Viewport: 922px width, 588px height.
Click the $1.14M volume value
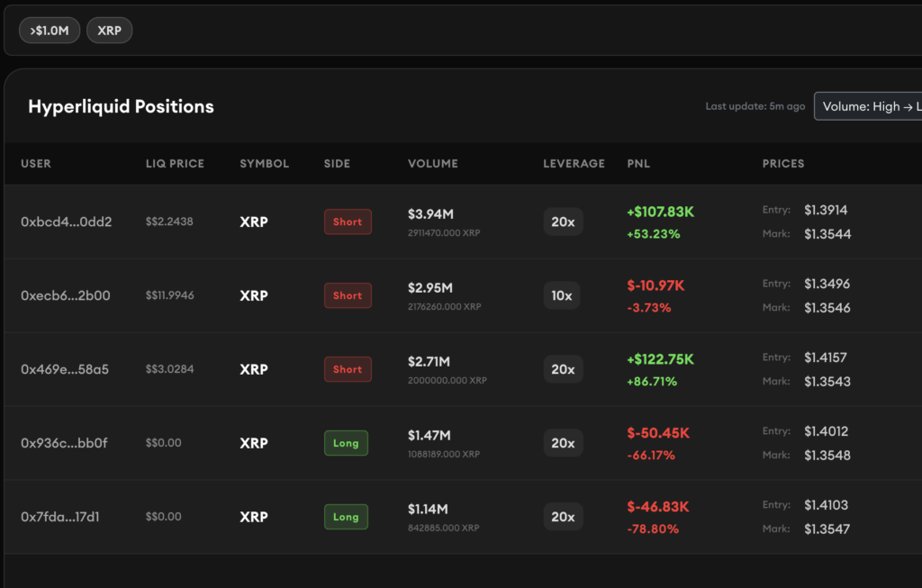tap(428, 509)
